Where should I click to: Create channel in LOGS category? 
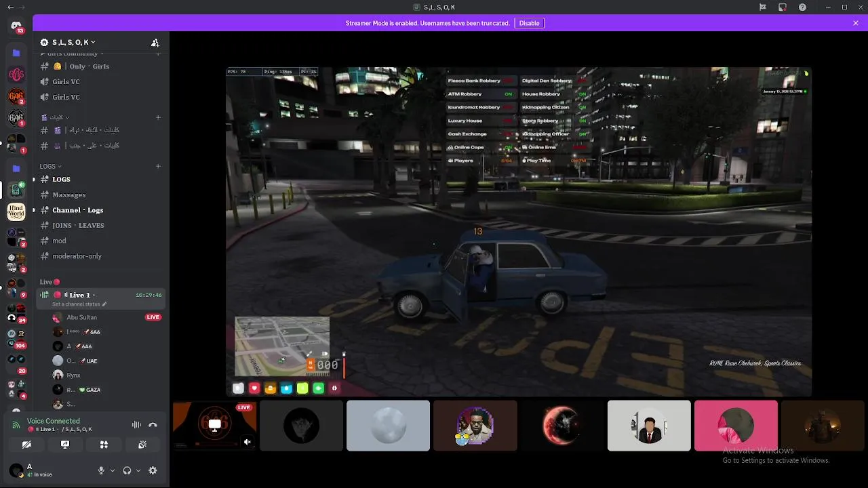(158, 166)
